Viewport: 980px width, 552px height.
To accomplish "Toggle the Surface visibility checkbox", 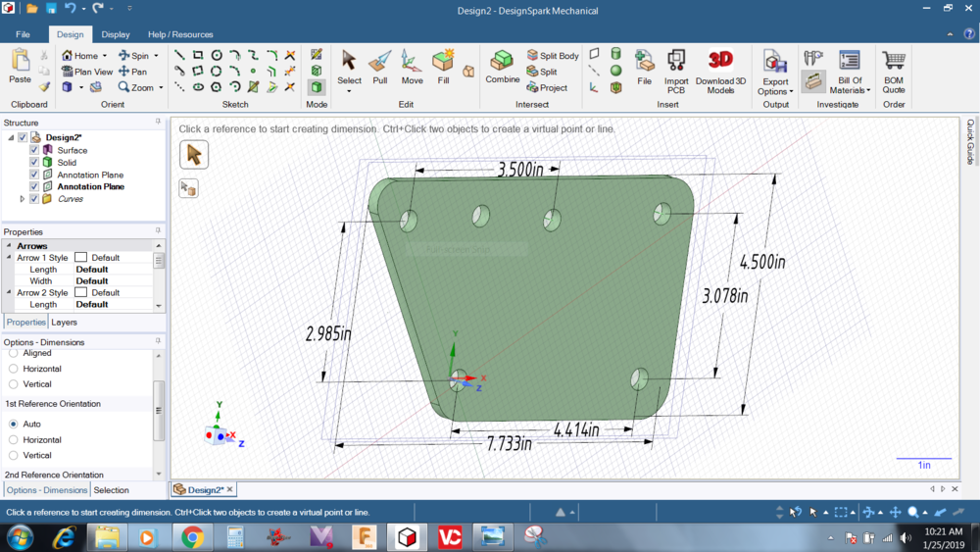I will (x=34, y=150).
